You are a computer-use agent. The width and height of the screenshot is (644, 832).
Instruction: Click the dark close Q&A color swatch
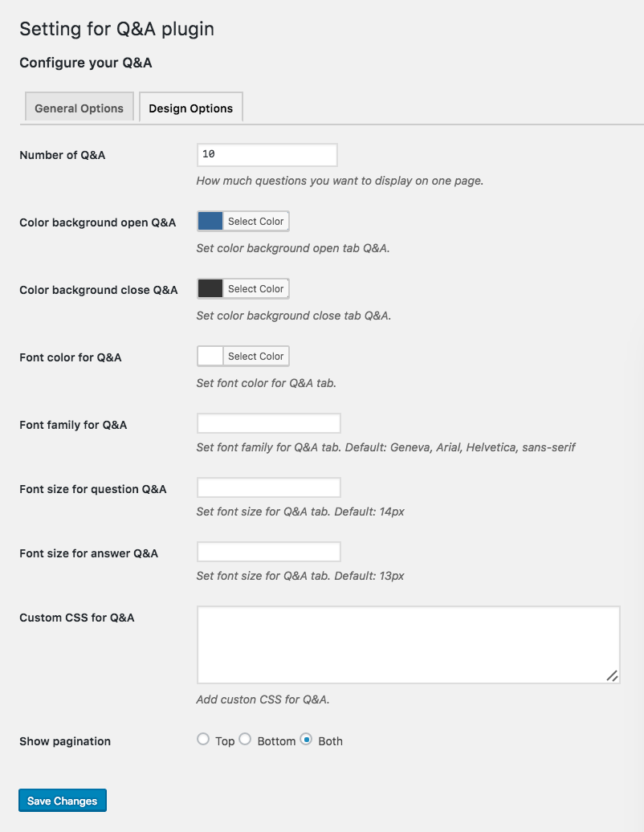pyautogui.click(x=210, y=288)
